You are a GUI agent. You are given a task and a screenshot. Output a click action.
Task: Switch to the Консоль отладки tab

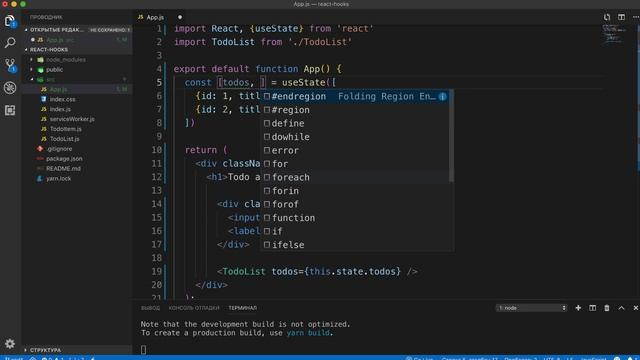[194, 308]
